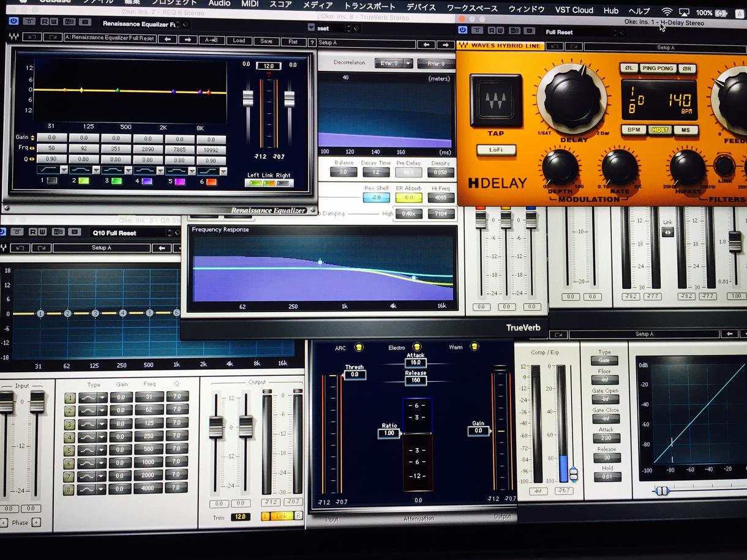Click the redo arrow in Renaissance Equalizer toolbar
This screenshot has height=560, width=747.
52,37
